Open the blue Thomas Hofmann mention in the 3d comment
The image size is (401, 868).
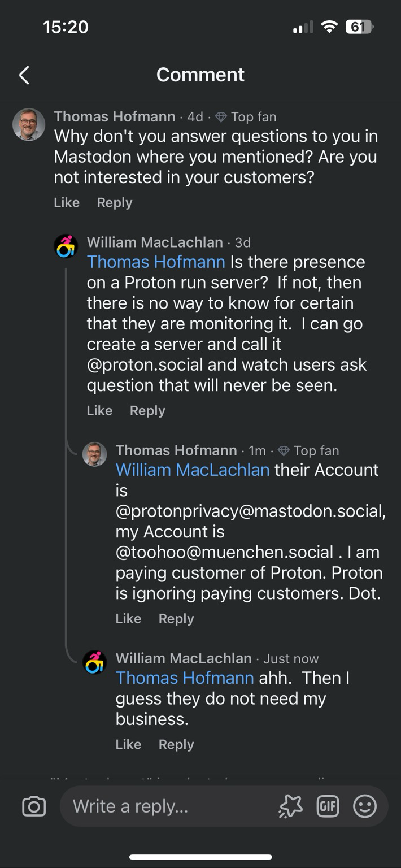[156, 262]
